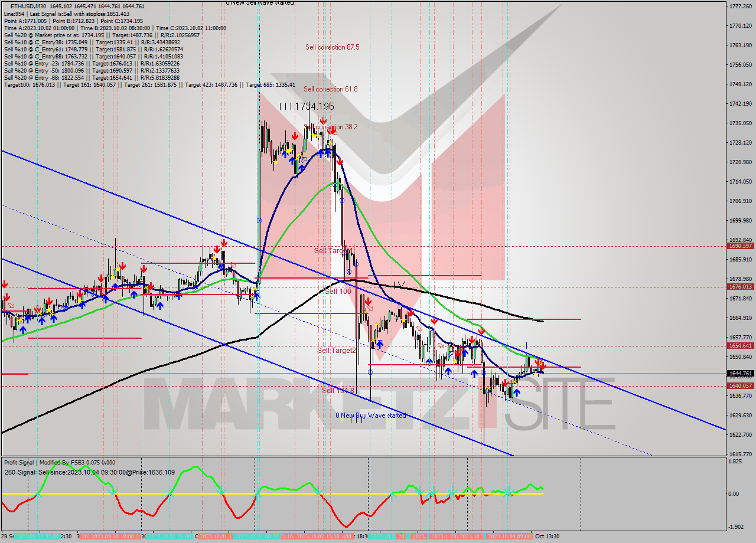Image resolution: width=756 pixels, height=543 pixels.
Task: Click the -1.902 indicator scale value
Action: (x=736, y=527)
